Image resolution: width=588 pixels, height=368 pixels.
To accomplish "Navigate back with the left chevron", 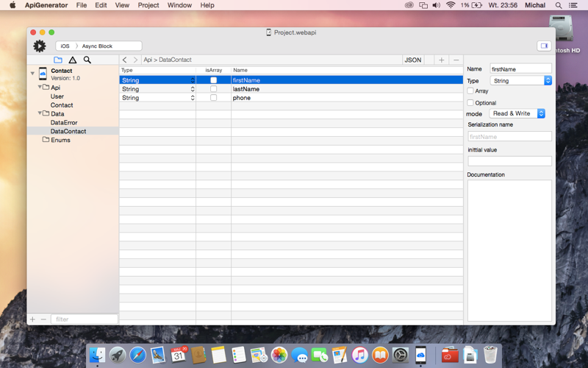I will (125, 60).
